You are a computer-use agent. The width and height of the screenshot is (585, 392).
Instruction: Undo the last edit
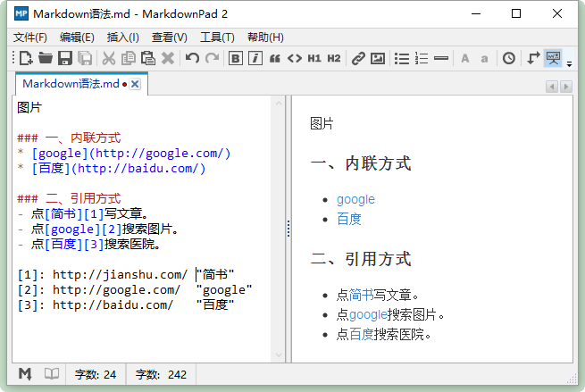click(x=192, y=58)
